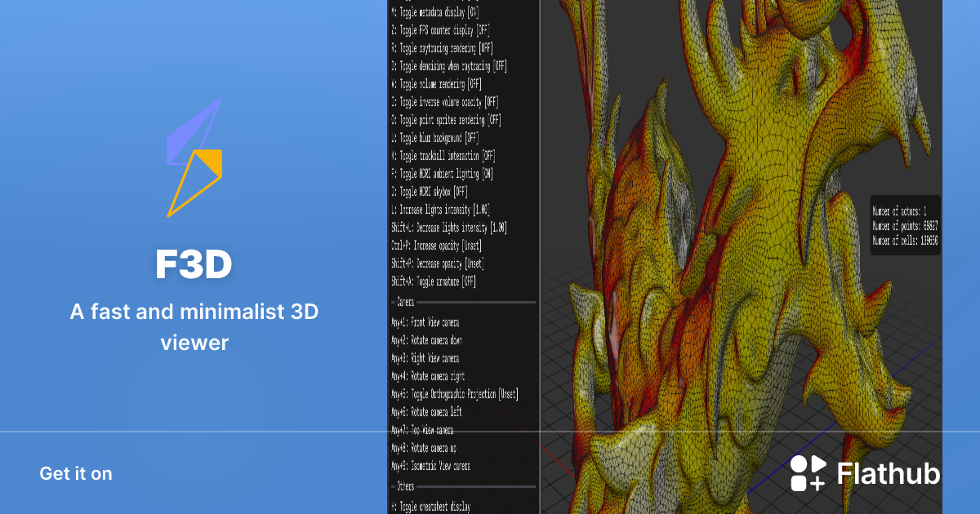
Task: Click the 'Get it on' link
Action: (x=75, y=473)
